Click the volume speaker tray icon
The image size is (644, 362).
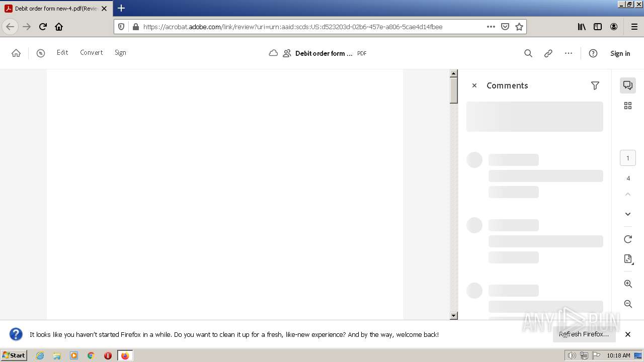572,355
